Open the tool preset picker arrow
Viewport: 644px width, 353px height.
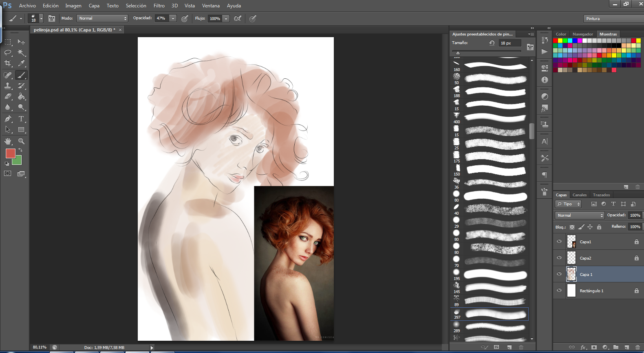(21, 18)
